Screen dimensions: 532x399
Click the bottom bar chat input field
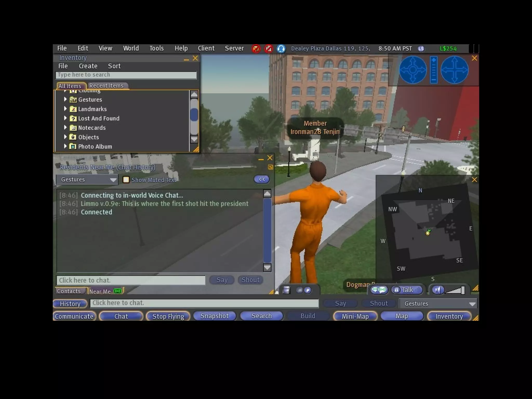coord(204,303)
